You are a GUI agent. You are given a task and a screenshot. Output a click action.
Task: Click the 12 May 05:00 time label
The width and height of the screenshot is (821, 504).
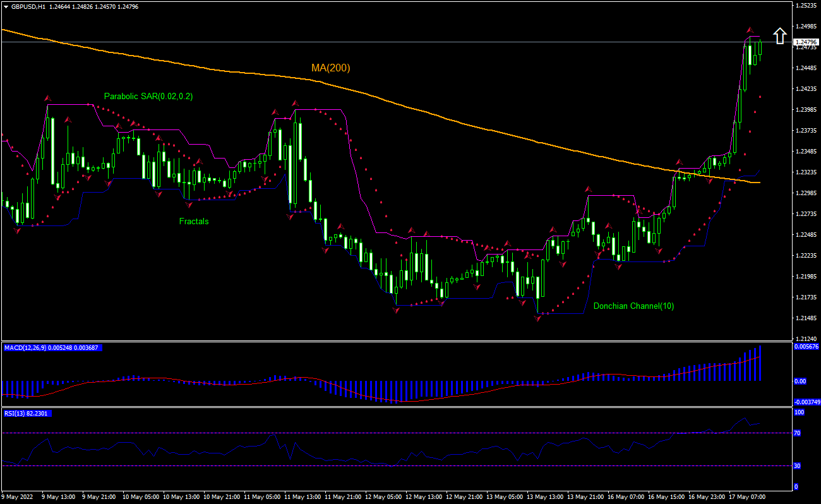(x=382, y=497)
